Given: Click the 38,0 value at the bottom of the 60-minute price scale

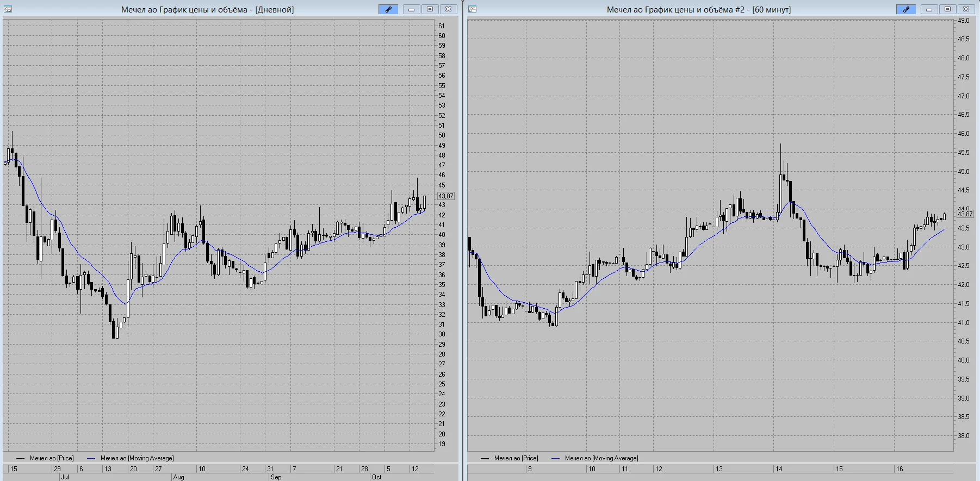Looking at the screenshot, I should (x=964, y=435).
